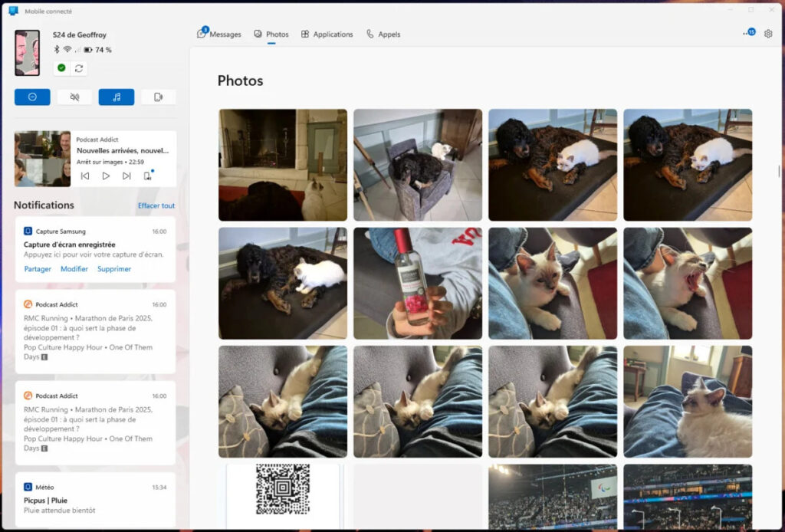
Task: Skip to previous podcast track
Action: coord(85,176)
